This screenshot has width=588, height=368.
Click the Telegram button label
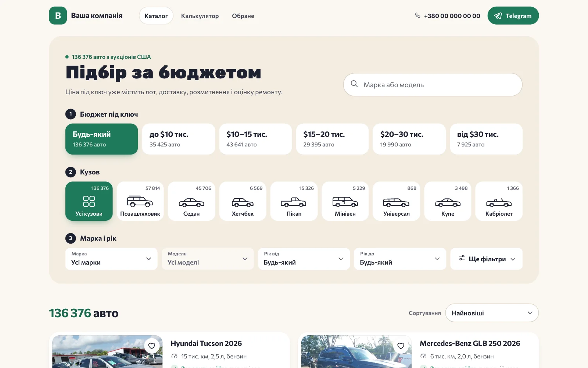point(519,16)
